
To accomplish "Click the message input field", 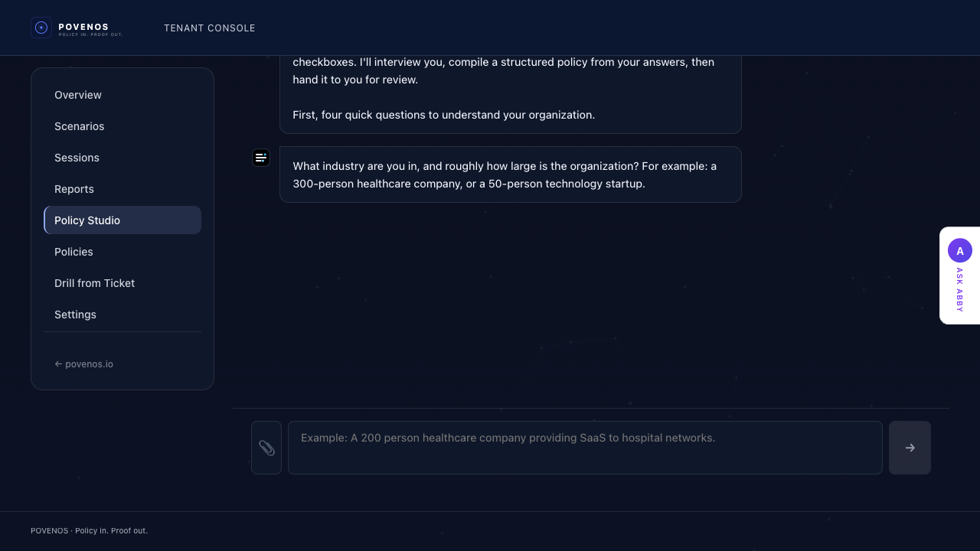I will coord(585,447).
